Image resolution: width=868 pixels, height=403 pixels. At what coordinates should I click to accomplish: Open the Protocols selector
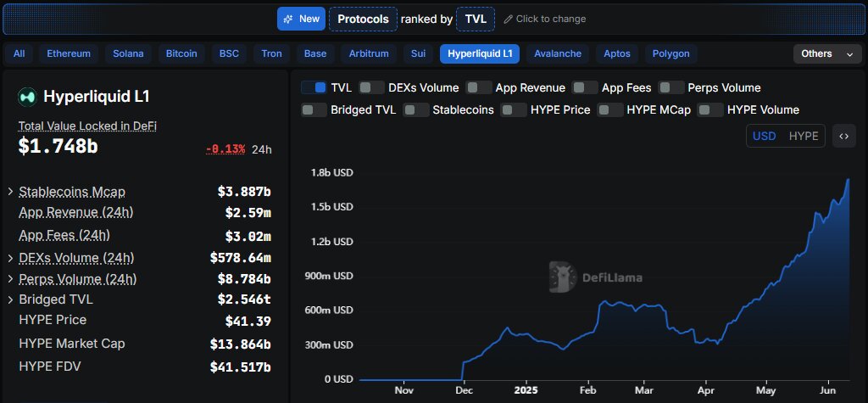[363, 19]
